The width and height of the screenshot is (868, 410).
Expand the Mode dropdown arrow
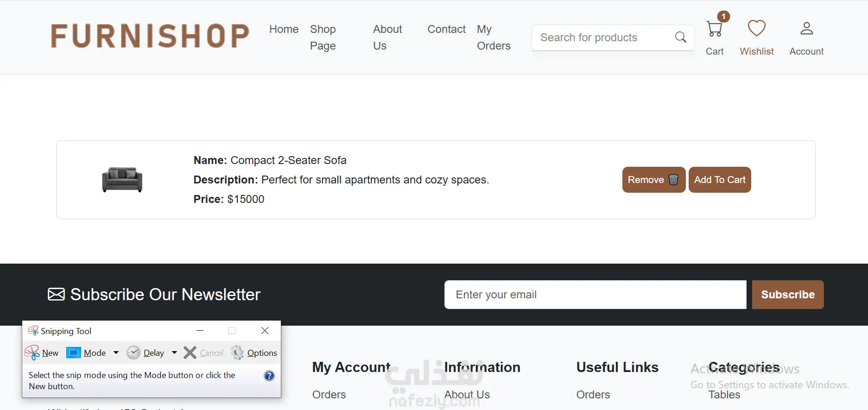point(116,353)
